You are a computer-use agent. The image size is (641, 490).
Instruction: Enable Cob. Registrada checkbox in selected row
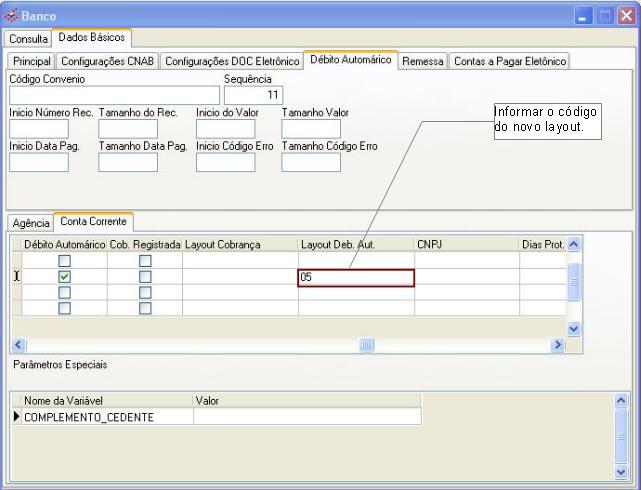click(145, 277)
